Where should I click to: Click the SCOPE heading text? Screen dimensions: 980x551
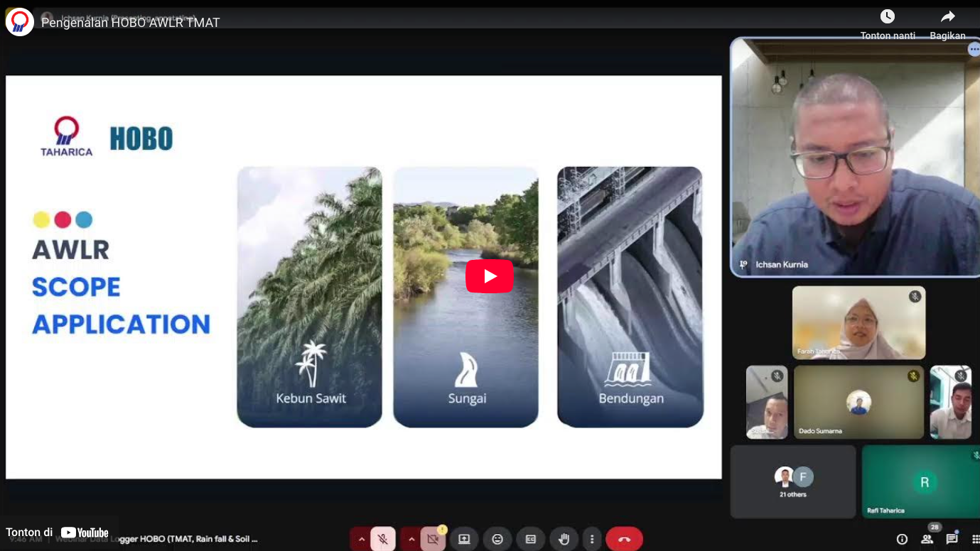76,287
